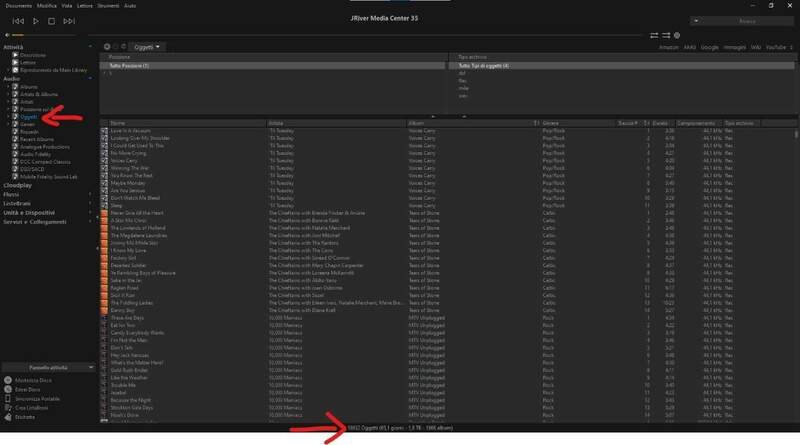Image resolution: width=800 pixels, height=445 pixels.
Task: Click the Wiki link
Action: (x=756, y=47)
